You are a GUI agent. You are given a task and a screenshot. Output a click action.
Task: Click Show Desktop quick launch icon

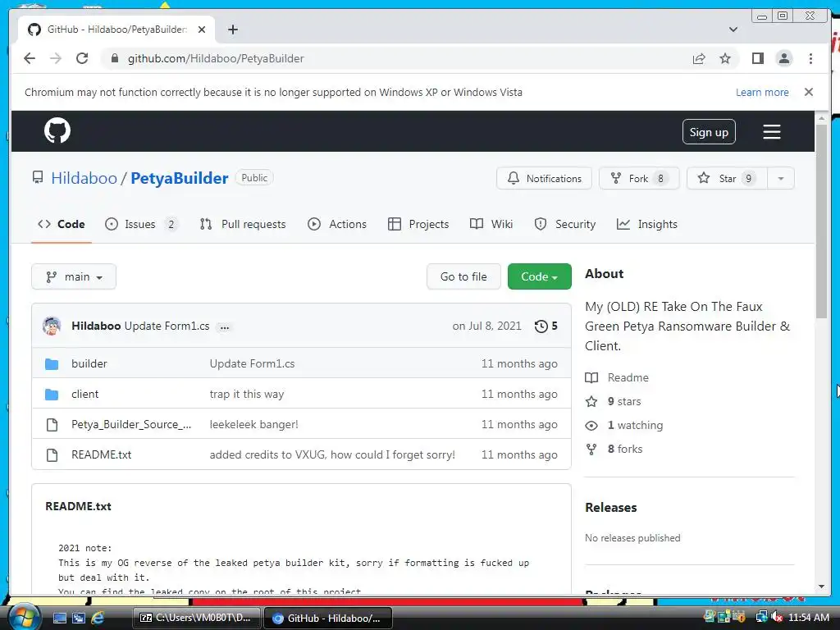point(59,618)
